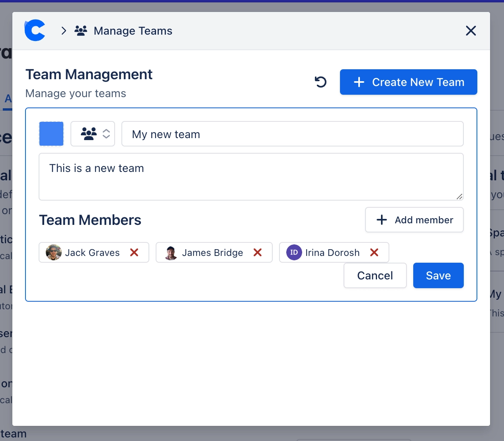Close the Manage Teams dialog
Viewport: 504px width, 441px height.
click(471, 31)
